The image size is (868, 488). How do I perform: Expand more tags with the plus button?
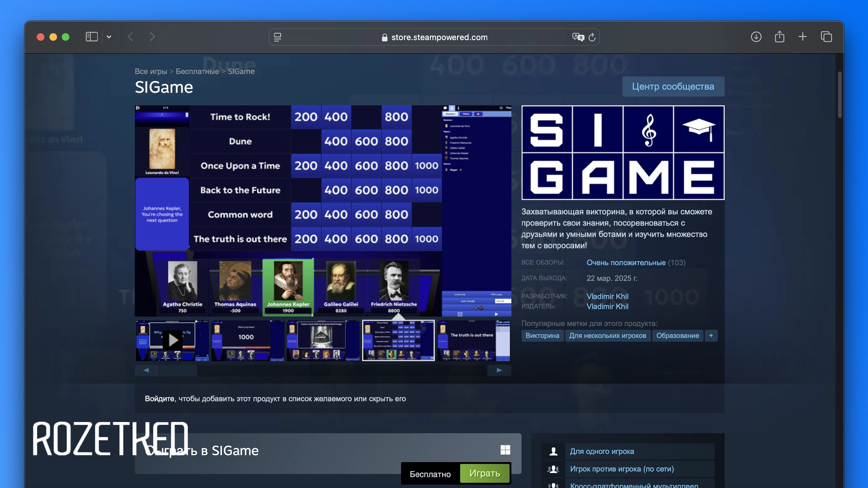711,335
